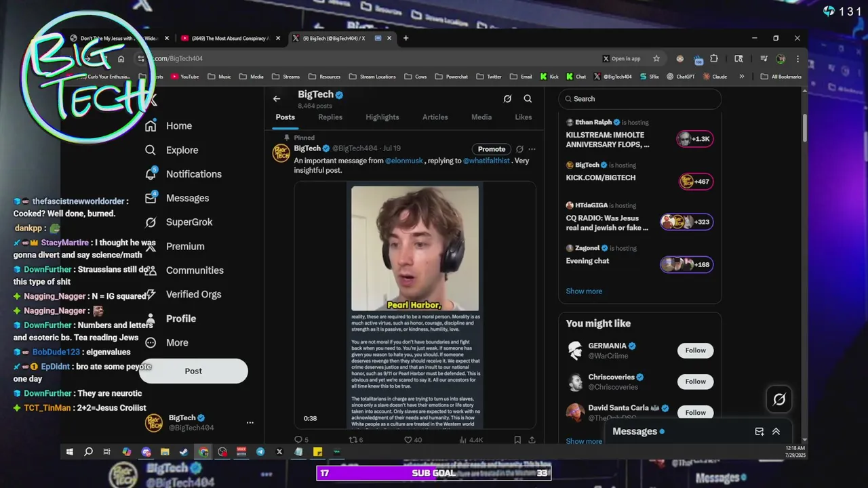Open floating Grok button

(x=779, y=400)
